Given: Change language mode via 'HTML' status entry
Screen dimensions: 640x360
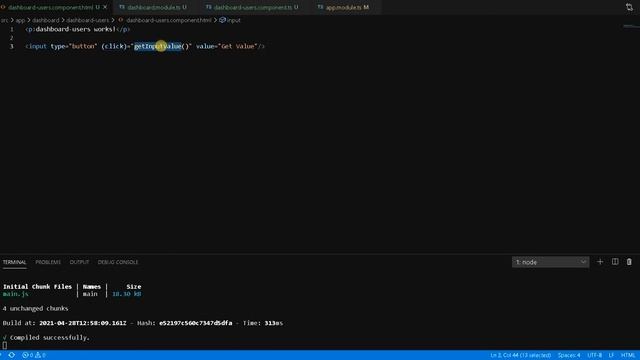Looking at the screenshot, I should [x=628, y=355].
